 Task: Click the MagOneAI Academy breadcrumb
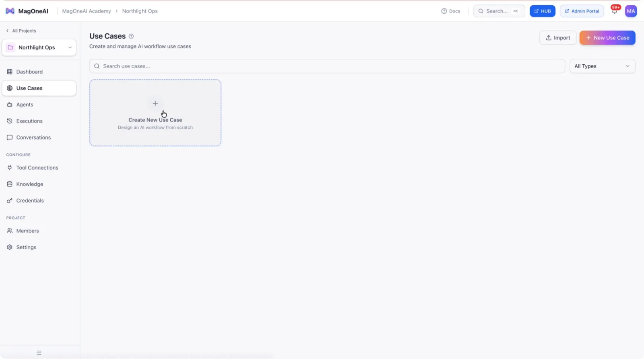(x=87, y=11)
